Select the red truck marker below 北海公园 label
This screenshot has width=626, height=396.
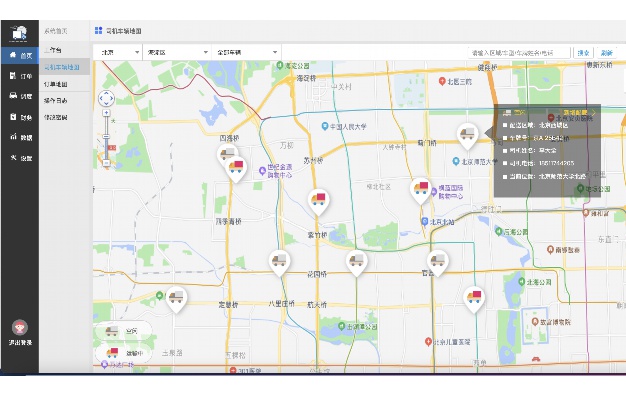coord(474,299)
